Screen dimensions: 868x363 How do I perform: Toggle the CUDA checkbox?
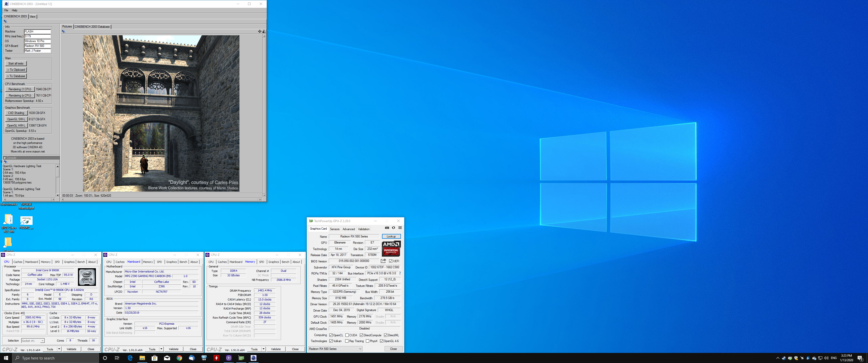[x=347, y=335]
